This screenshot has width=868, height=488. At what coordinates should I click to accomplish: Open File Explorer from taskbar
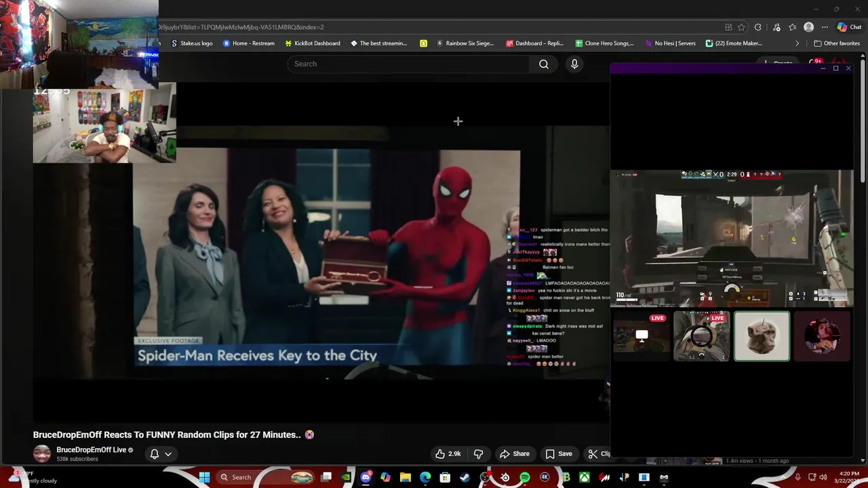[405, 477]
